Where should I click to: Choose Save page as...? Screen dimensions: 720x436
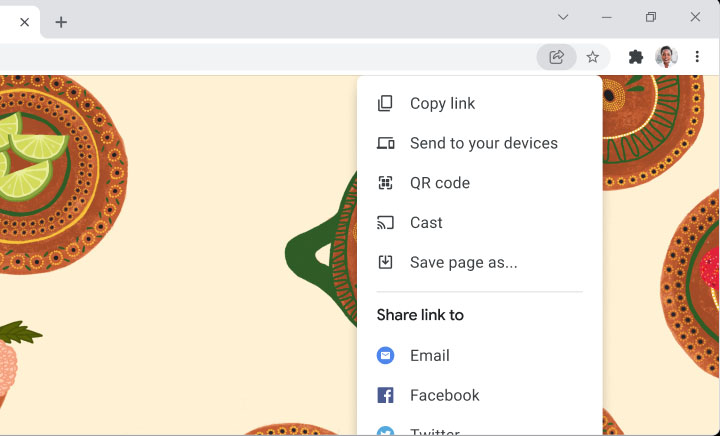479,262
